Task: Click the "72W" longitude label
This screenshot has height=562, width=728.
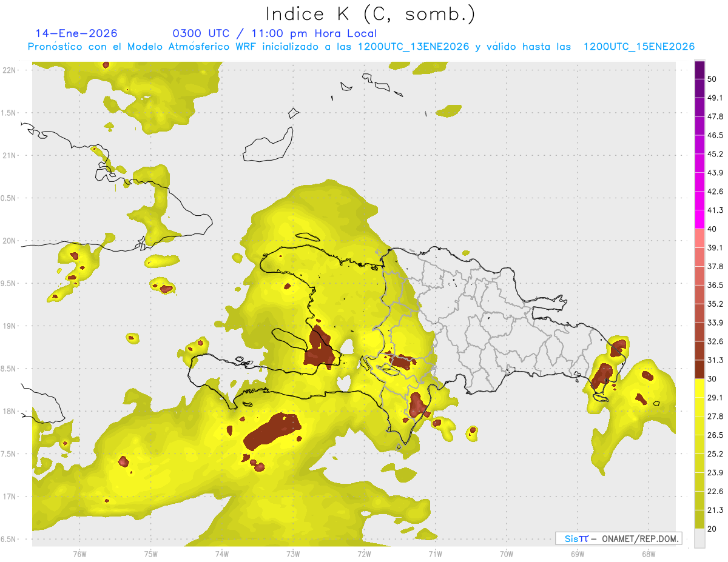Action: 364,554
